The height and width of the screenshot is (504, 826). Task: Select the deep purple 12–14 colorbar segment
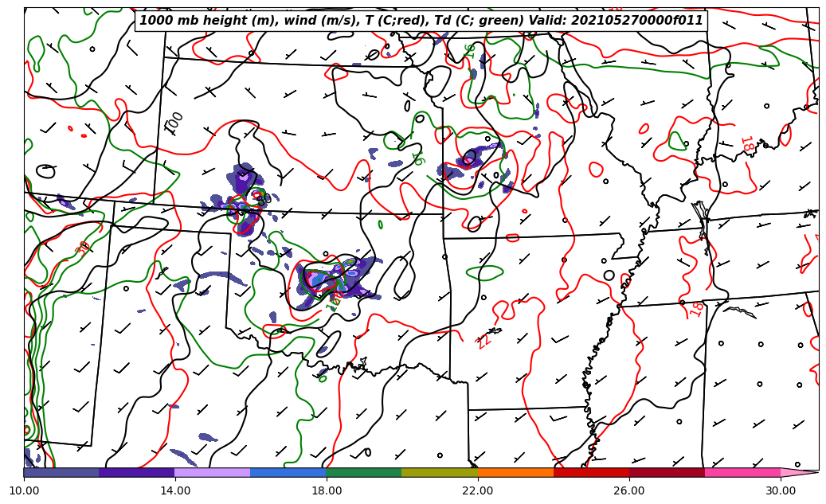click(136, 472)
